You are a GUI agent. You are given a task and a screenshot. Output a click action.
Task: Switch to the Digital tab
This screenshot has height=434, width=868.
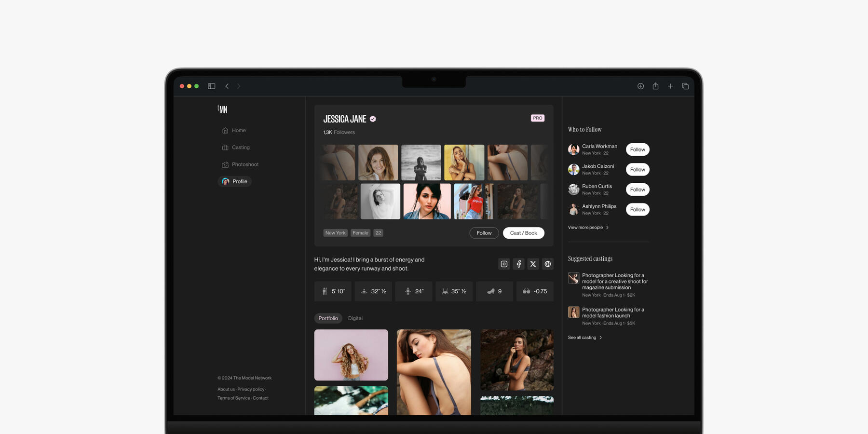(355, 318)
